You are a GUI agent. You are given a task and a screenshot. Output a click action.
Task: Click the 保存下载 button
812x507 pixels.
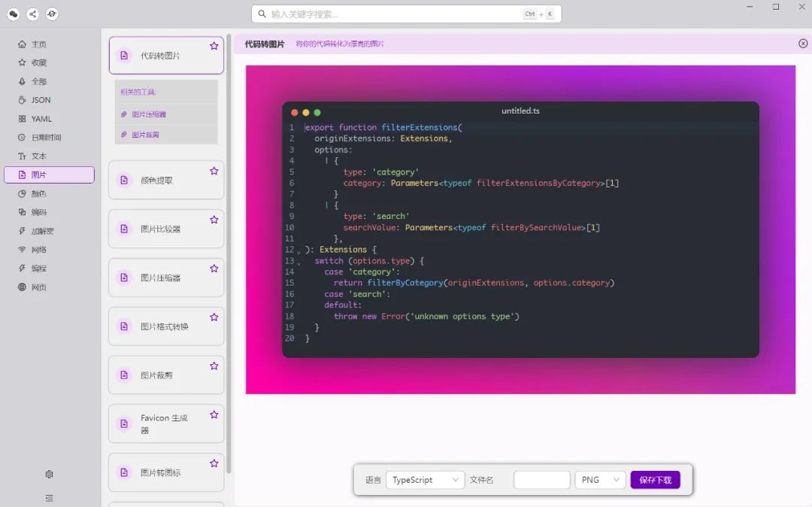click(655, 480)
